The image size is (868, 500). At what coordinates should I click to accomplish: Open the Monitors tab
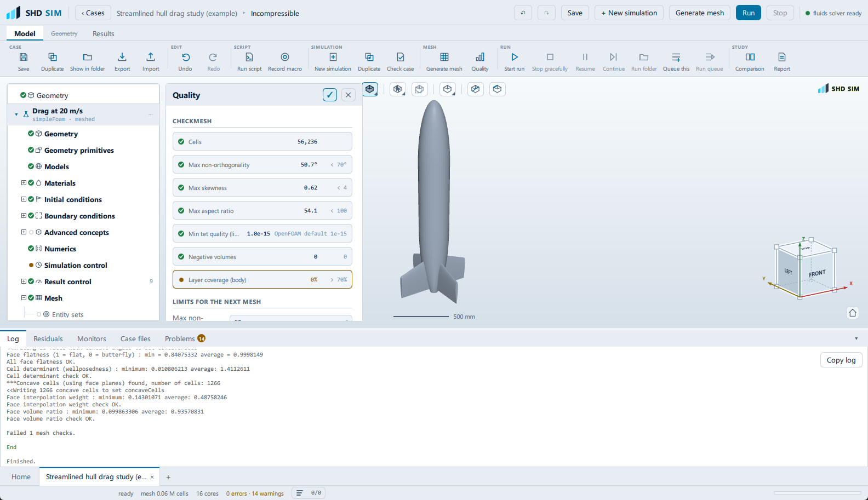92,338
